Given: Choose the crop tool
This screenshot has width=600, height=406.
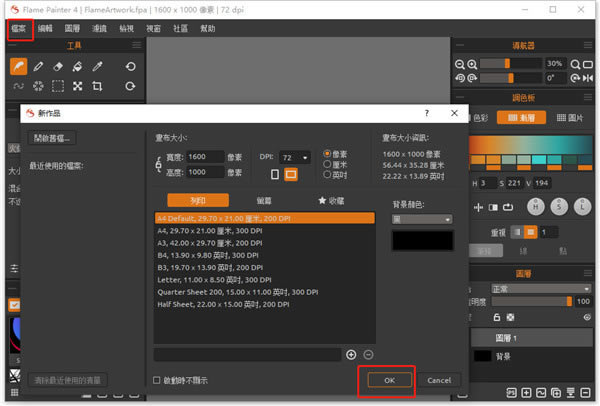Looking at the screenshot, I should point(98,87).
